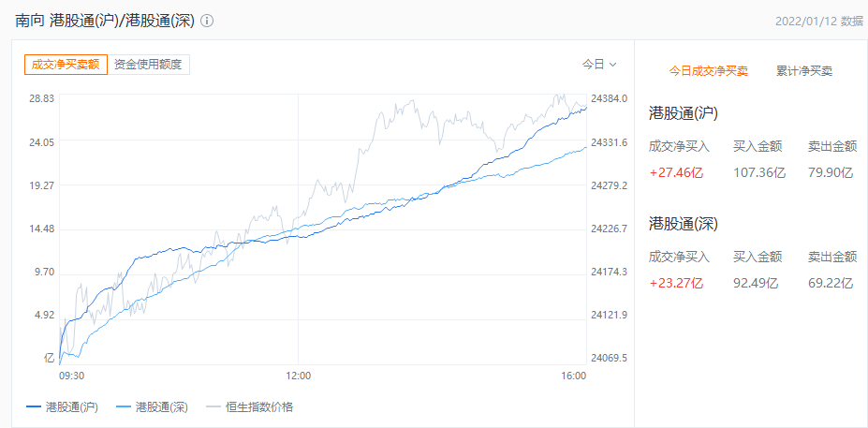Click the 09:30 time axis marker
868x428 pixels.
pyautogui.click(x=72, y=376)
